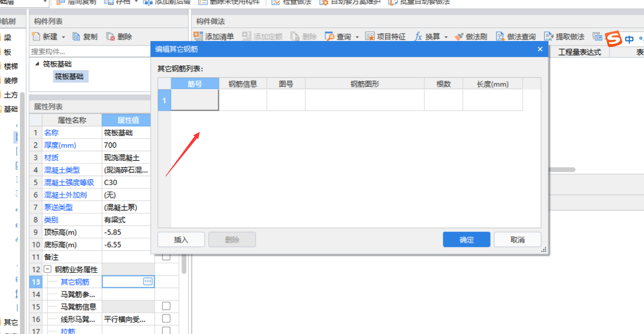Close the 编辑其它钢筋 dialog
The height and width of the screenshot is (334, 644).
[540, 49]
